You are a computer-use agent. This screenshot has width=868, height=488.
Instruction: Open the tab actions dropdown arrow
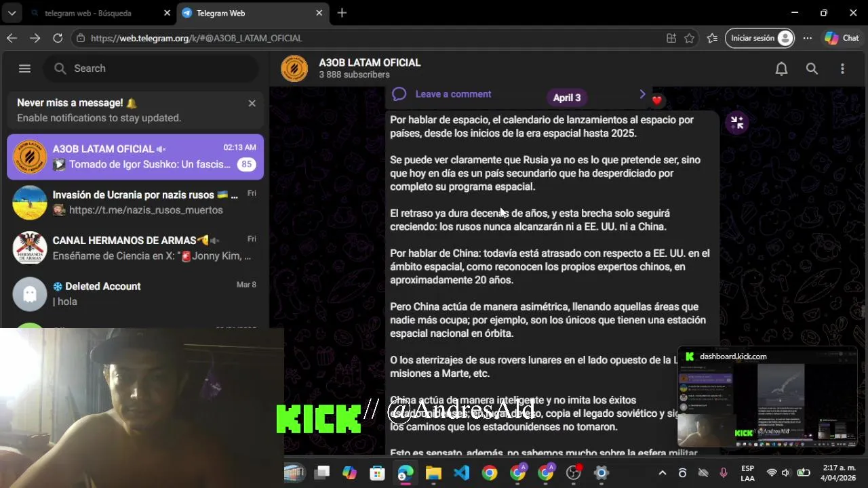point(12,13)
